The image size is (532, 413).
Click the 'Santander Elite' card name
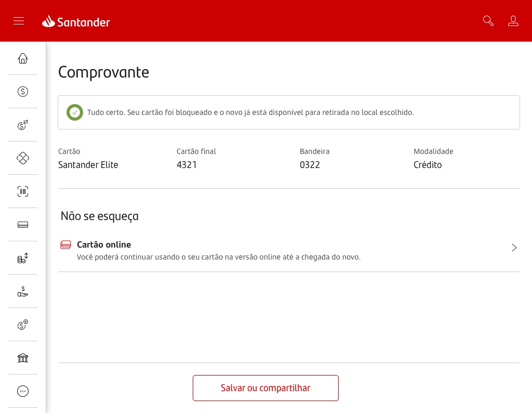(88, 165)
